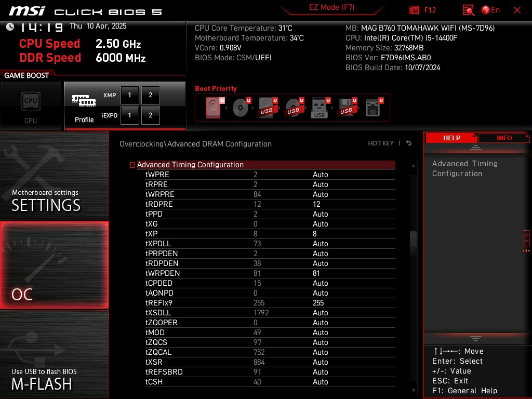The image size is (532, 399).
Task: Click the CPU Game Boost chip icon
Action: coord(31,101)
